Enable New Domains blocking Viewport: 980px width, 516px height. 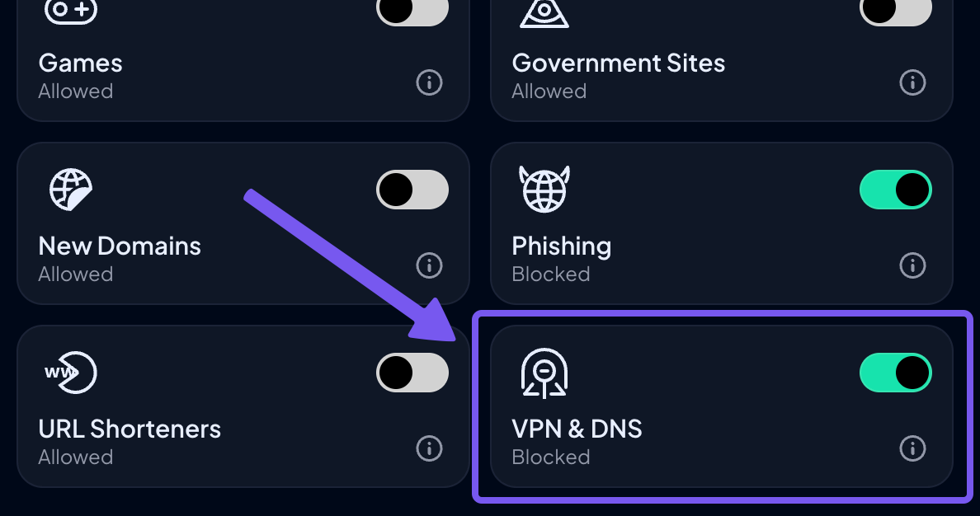pyautogui.click(x=412, y=189)
